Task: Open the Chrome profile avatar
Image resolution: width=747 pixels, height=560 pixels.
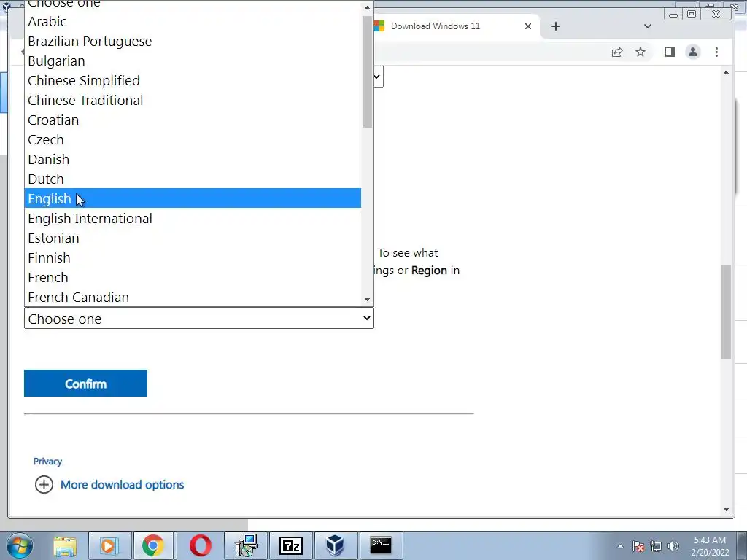Action: click(693, 52)
